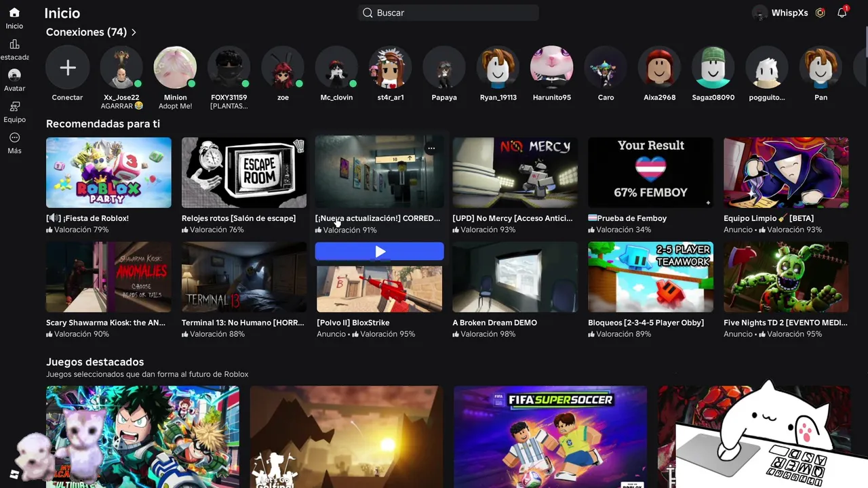This screenshot has width=868, height=488.
Task: Click the Prueba de Femboy title
Action: (627, 218)
